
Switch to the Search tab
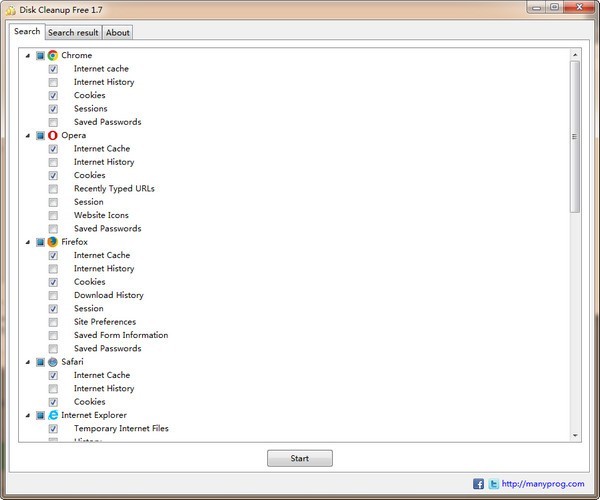(27, 31)
